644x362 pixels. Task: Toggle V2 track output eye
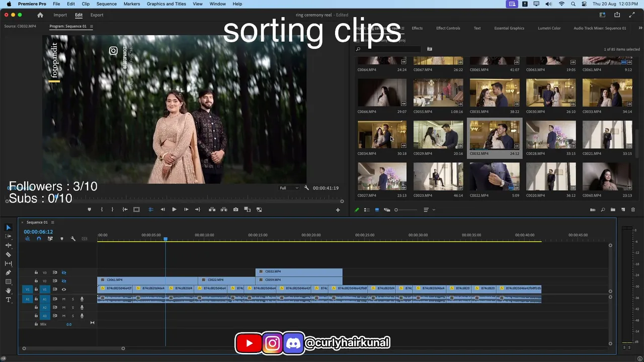coord(64,281)
